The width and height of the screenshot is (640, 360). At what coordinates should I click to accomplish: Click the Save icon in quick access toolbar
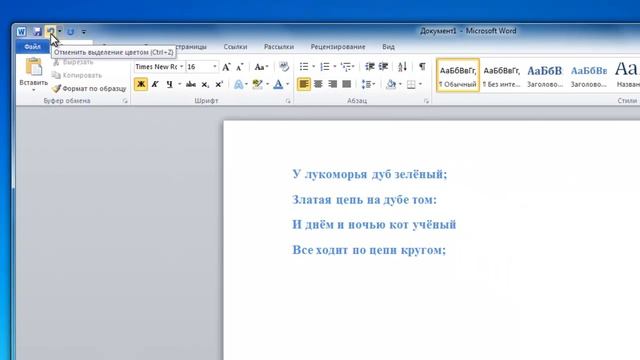pos(37,31)
